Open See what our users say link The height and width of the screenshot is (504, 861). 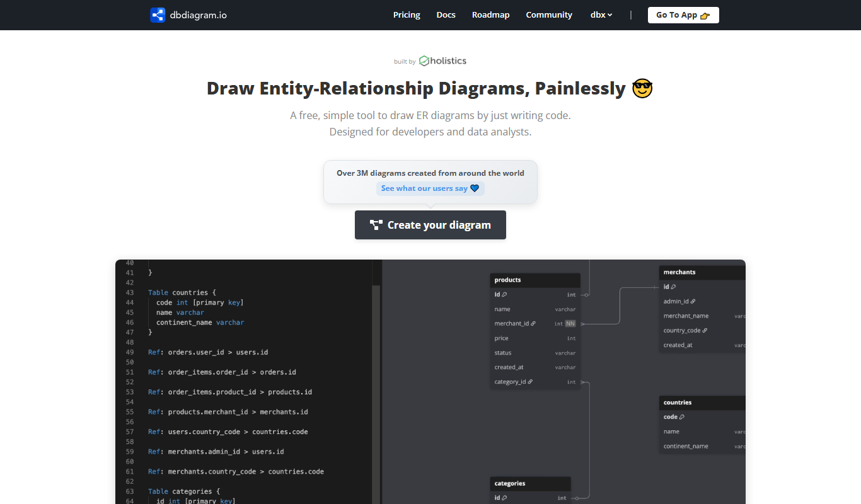430,188
